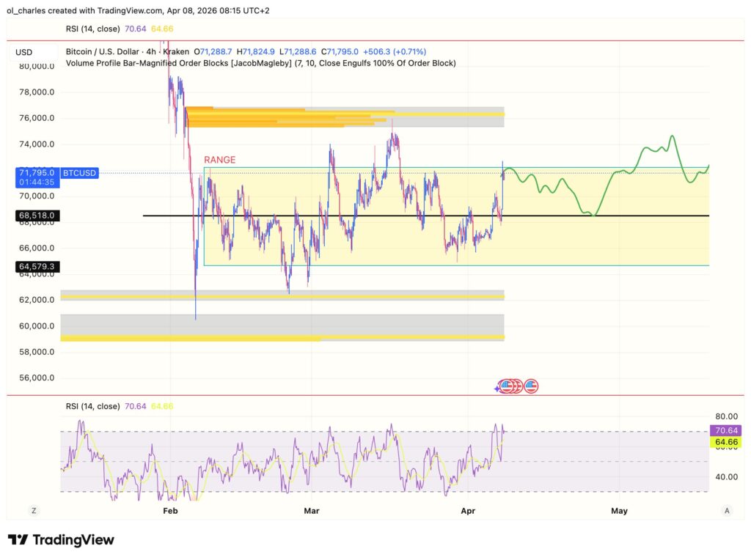Image resolution: width=751 pixels, height=560 pixels.
Task: Click the red RANGE annotation text
Action: point(219,160)
